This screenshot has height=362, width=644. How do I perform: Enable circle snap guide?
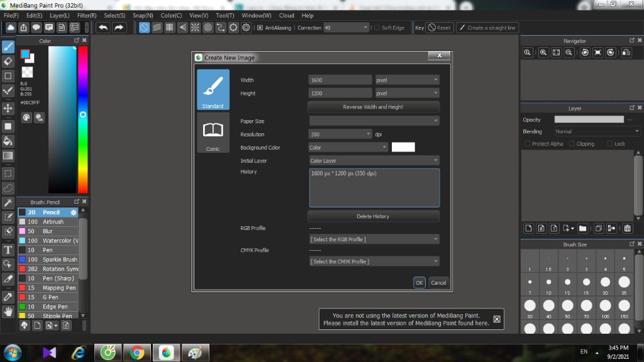coord(208,28)
